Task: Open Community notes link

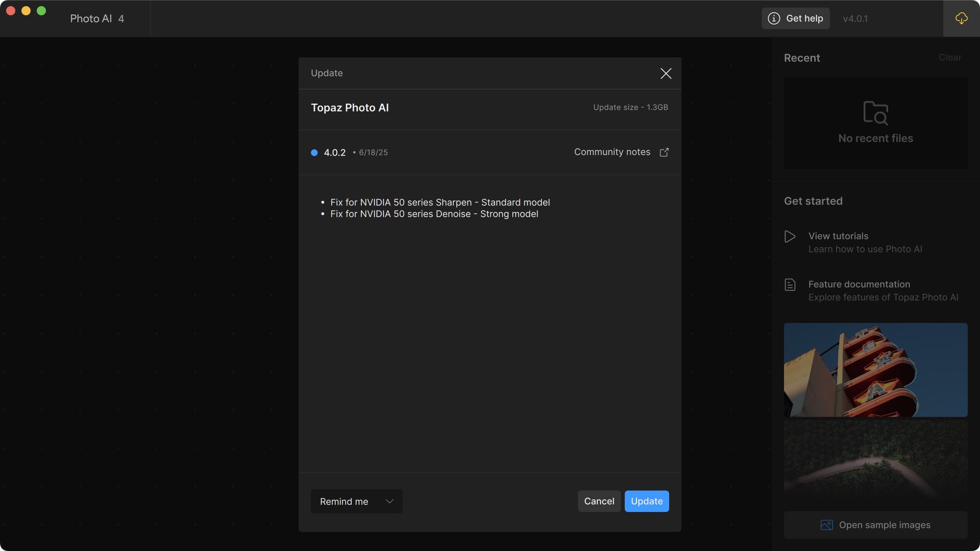Action: pos(612,152)
